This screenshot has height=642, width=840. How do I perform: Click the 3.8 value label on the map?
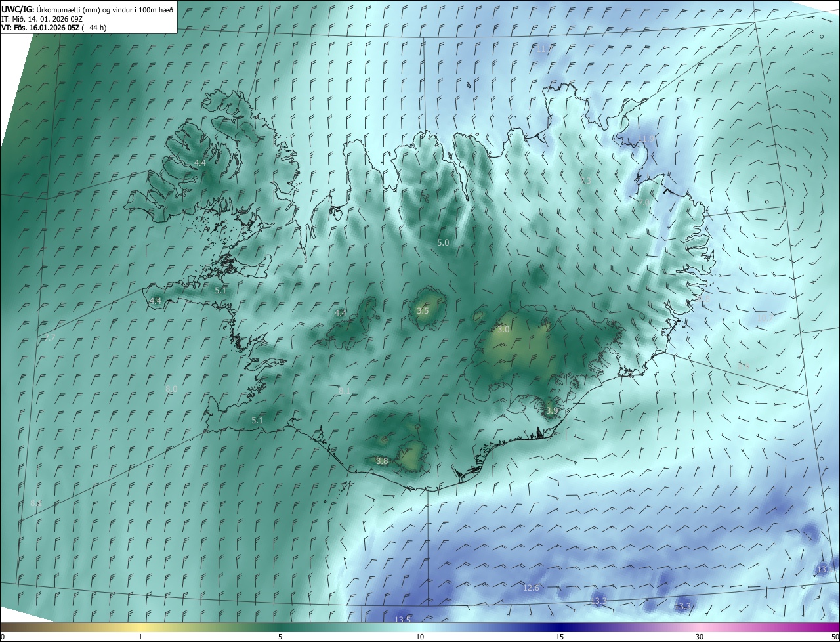(x=382, y=461)
